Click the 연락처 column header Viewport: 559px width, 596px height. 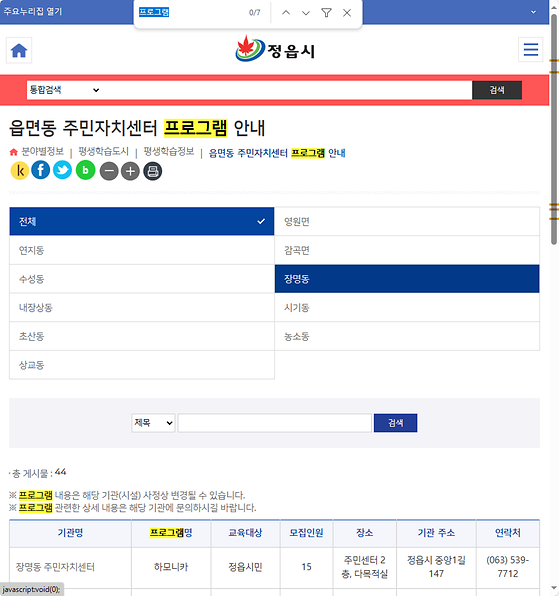[x=508, y=533]
